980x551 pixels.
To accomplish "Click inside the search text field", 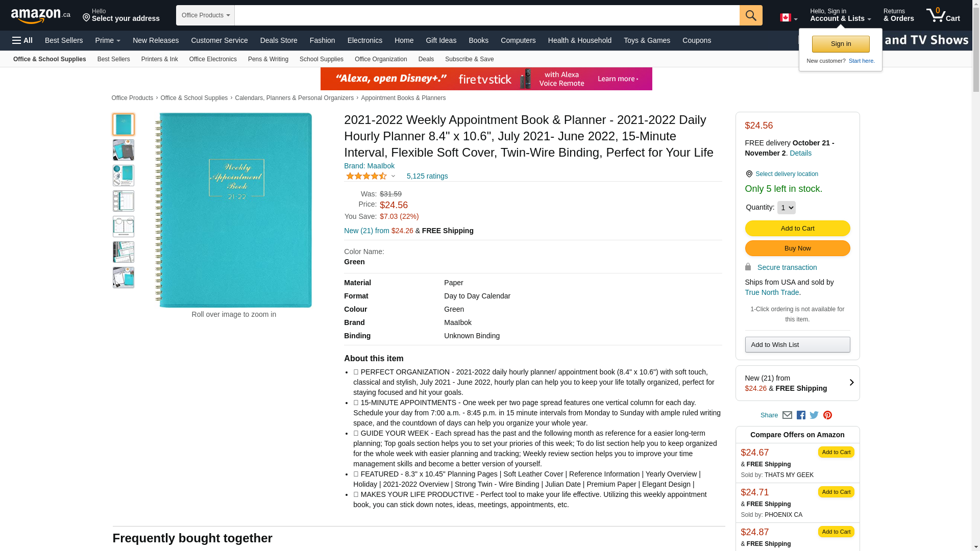I will (487, 15).
